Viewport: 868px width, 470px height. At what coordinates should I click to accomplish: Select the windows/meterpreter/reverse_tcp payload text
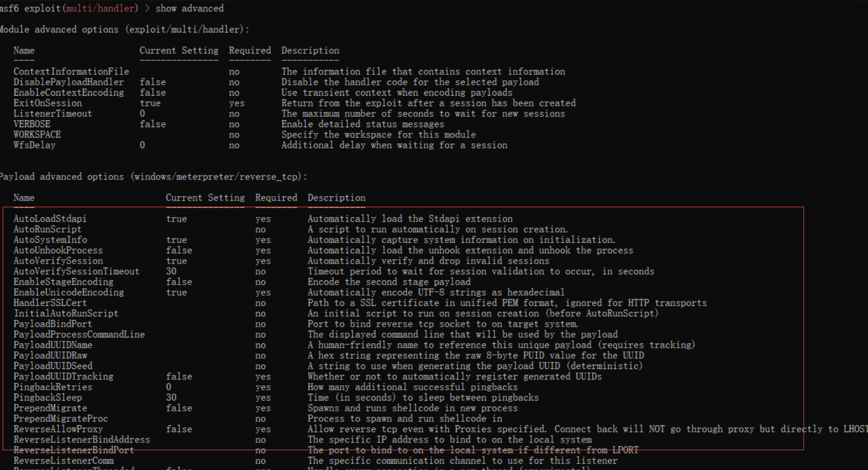point(218,176)
